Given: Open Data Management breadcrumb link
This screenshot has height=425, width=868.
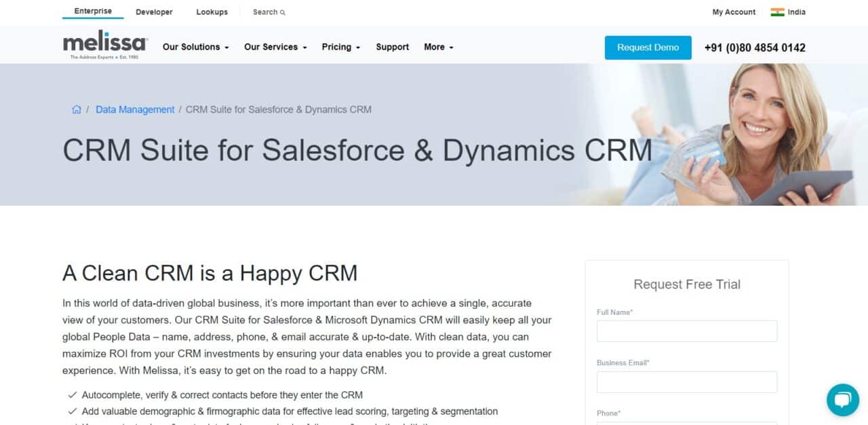Looking at the screenshot, I should pyautogui.click(x=135, y=109).
